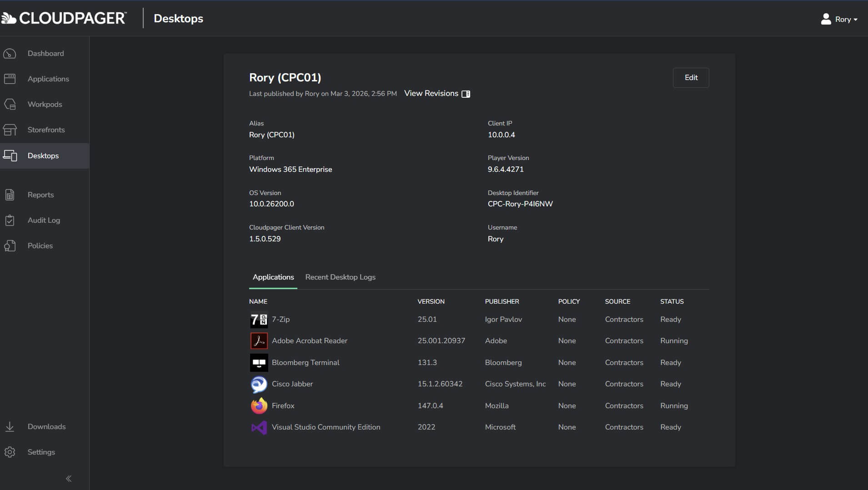The width and height of the screenshot is (868, 490).
Task: Open the Settings gear icon
Action: tap(10, 452)
